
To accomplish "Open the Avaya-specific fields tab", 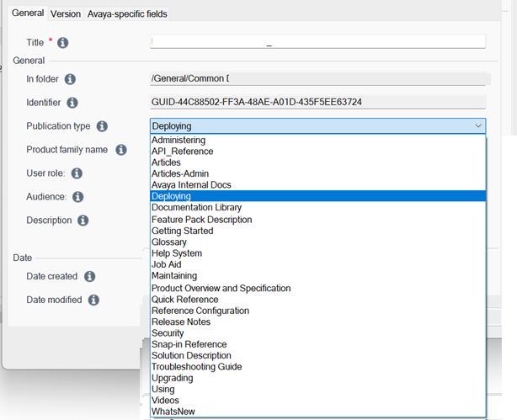I will (127, 13).
